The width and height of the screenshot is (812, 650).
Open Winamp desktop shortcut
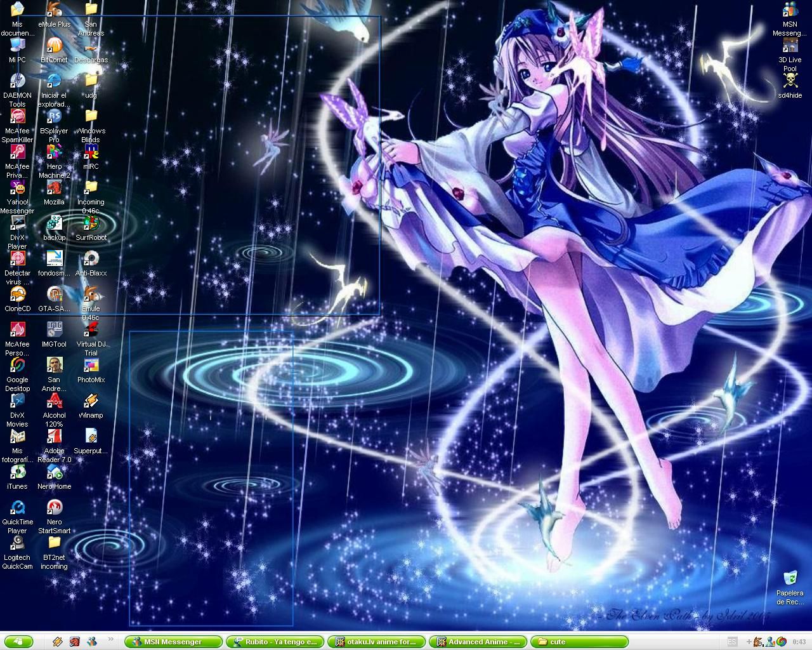coord(91,405)
